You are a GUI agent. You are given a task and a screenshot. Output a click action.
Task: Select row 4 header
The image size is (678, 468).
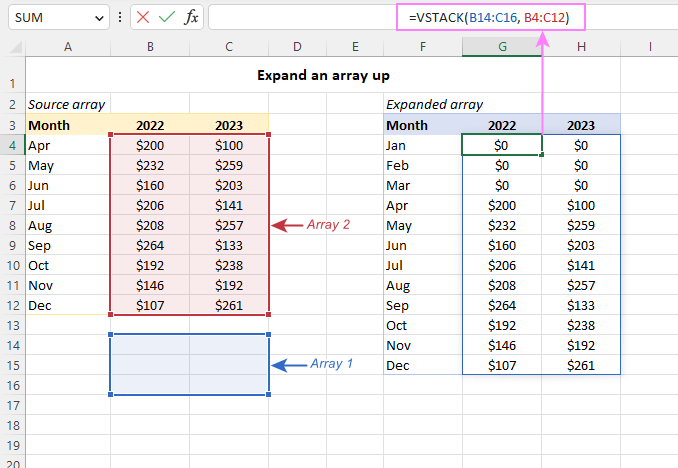(x=13, y=146)
